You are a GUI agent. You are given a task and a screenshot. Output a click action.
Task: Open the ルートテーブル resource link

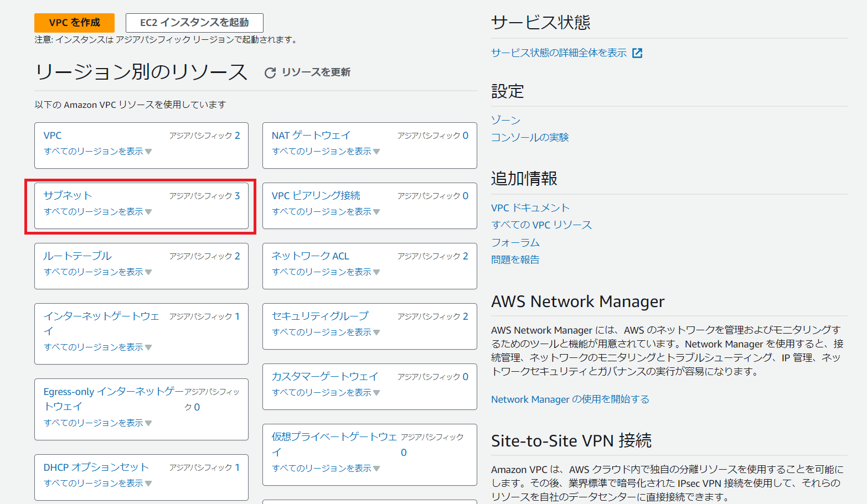[x=78, y=256]
